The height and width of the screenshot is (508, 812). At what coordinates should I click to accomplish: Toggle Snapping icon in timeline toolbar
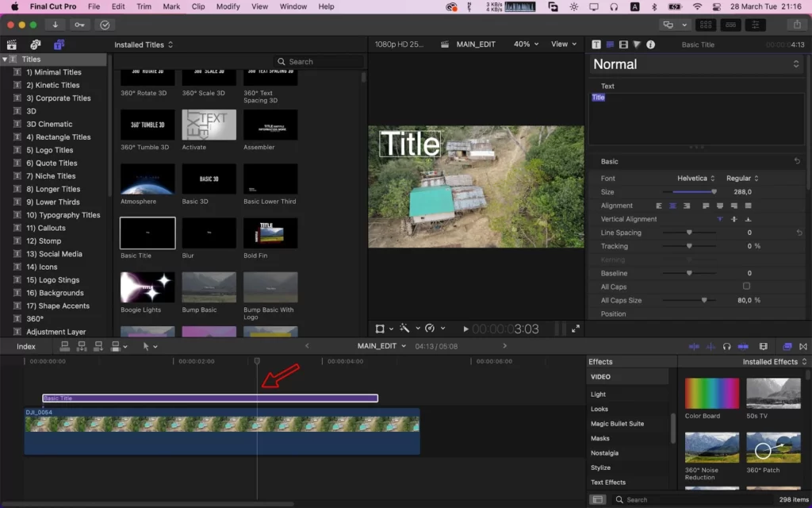(x=743, y=346)
